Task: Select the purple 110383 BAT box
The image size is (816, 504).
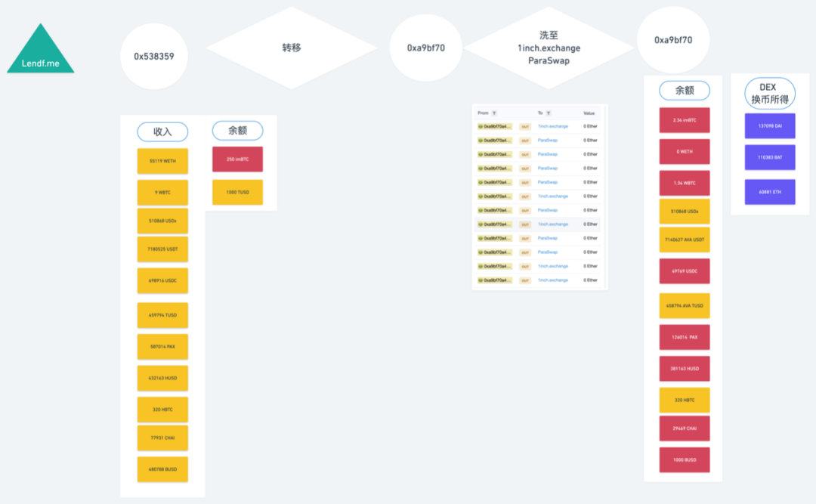Action: click(770, 157)
